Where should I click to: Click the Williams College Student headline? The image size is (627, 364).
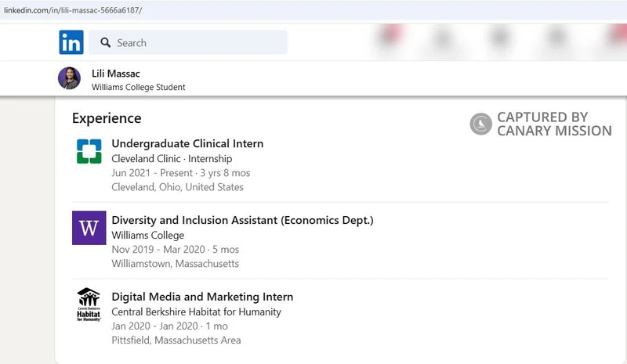[x=139, y=87]
